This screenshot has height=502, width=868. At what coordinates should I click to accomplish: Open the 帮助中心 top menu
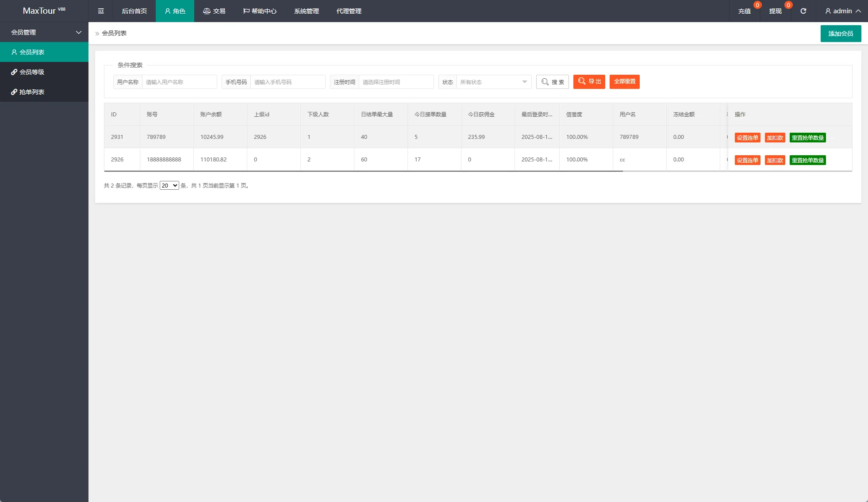tap(260, 11)
